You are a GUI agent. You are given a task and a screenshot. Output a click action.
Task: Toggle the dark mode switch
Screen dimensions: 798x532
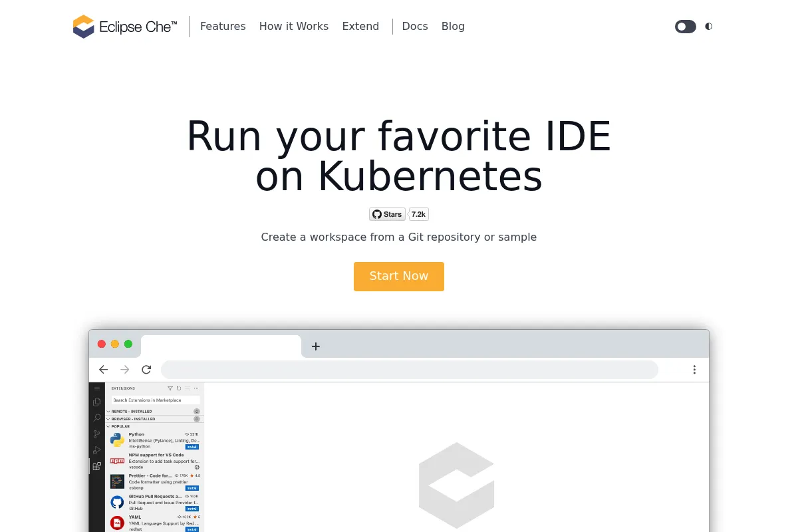pos(686,27)
